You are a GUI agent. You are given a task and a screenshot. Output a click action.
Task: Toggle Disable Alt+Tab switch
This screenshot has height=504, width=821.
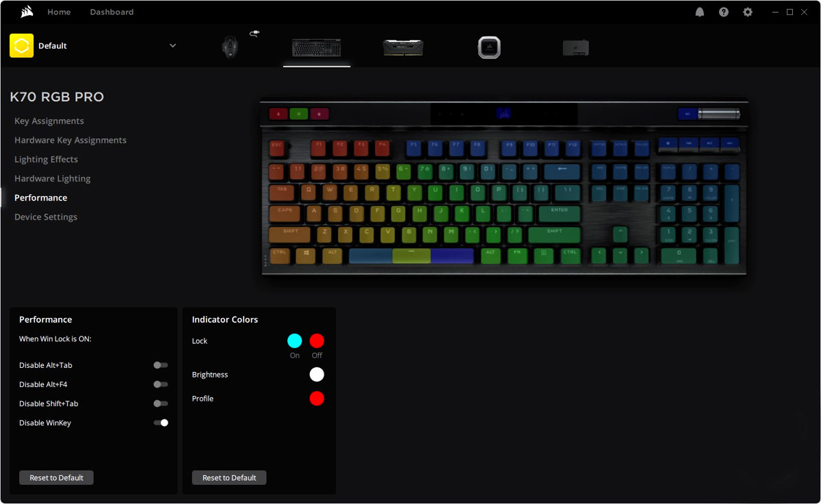click(x=161, y=365)
